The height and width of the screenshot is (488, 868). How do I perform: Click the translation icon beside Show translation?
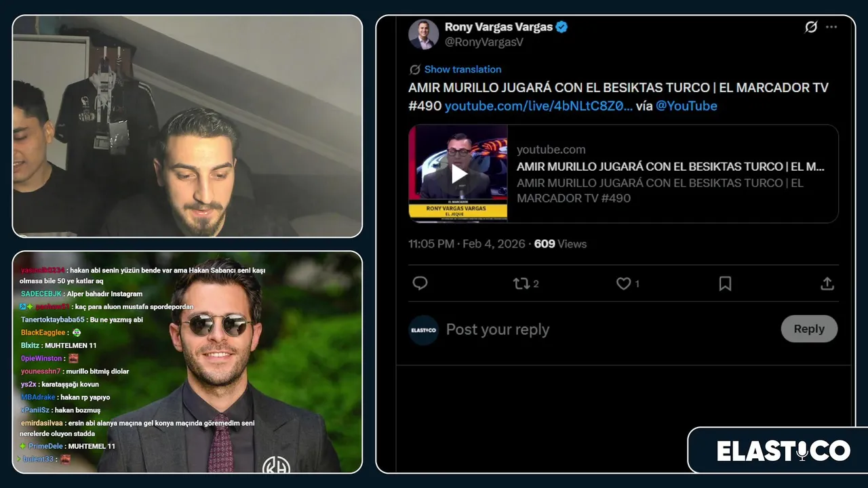pyautogui.click(x=415, y=69)
